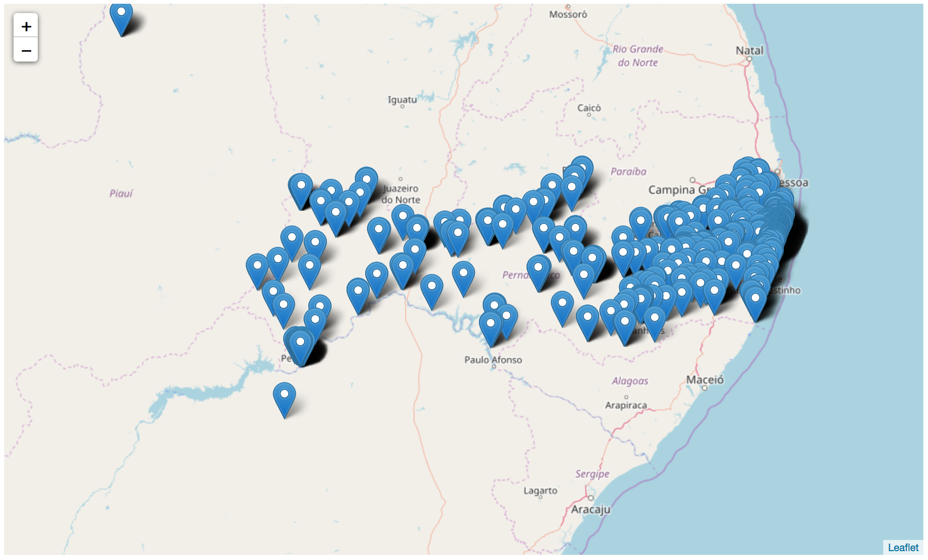The image size is (928, 560).
Task: Click the Caicó city label
Action: [589, 108]
